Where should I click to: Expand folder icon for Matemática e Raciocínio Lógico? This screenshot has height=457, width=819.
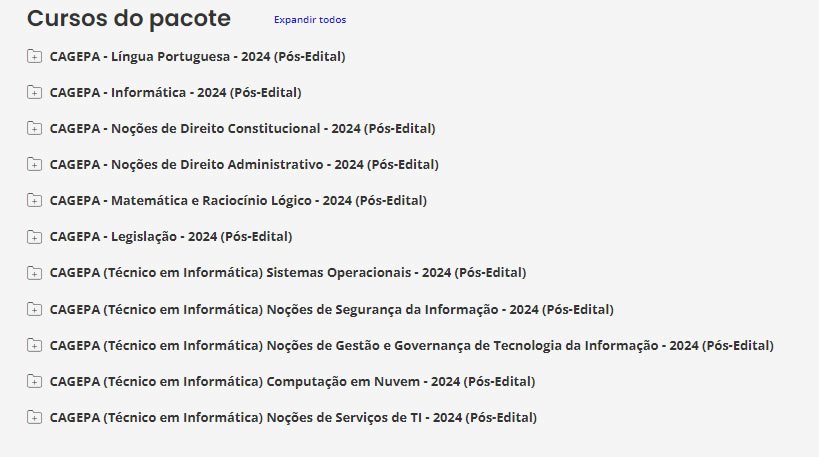tap(34, 200)
